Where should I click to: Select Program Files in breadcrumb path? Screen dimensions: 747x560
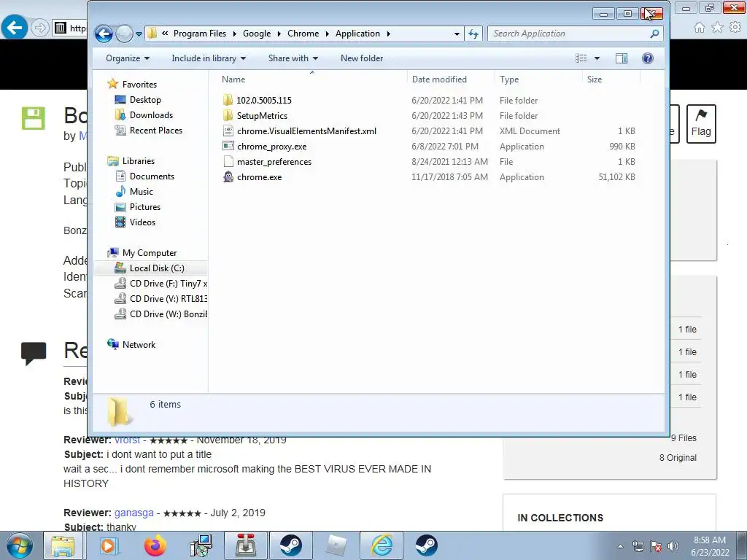pos(200,34)
